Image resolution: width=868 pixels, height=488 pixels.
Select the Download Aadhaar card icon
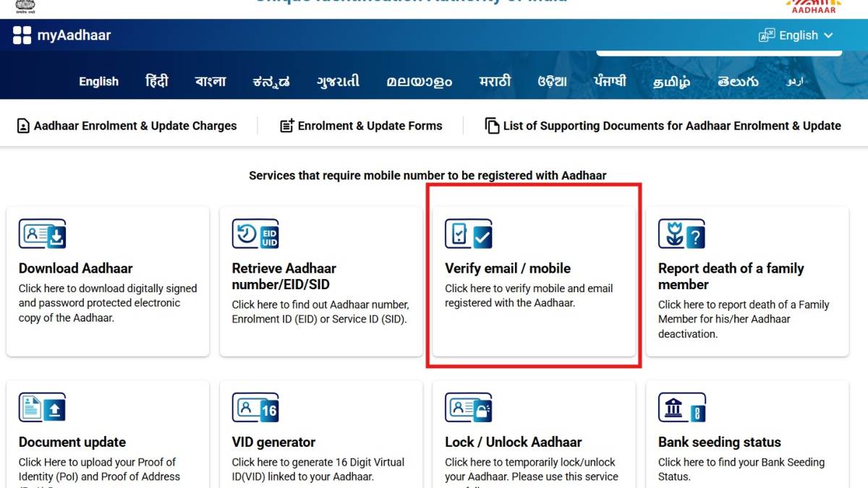pyautogui.click(x=42, y=234)
